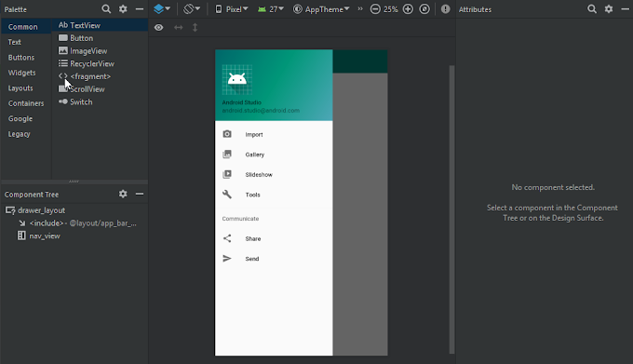Show warnings and errors icon
Screen dimensions: 633x364
pos(445,9)
